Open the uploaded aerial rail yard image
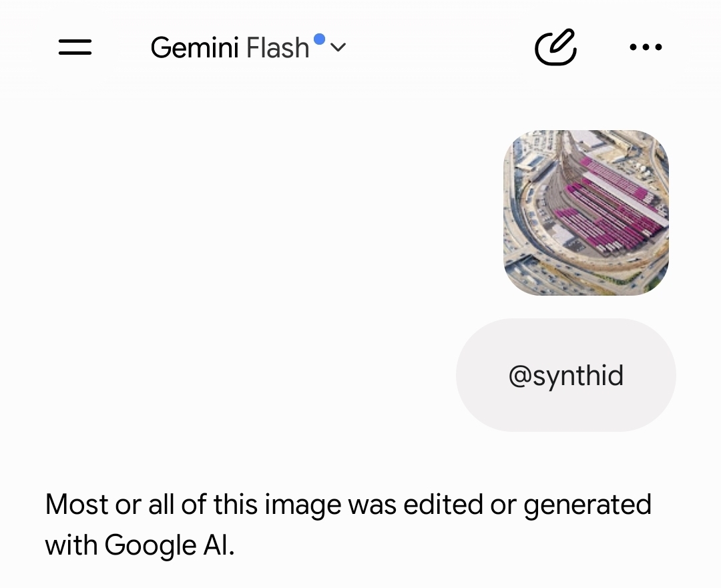This screenshot has height=588, width=721. click(586, 213)
